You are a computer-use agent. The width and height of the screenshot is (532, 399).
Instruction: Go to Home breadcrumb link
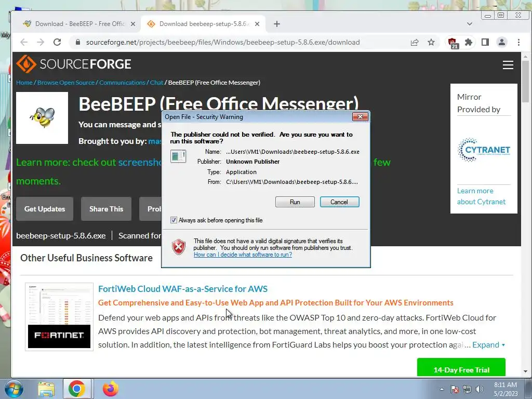[24, 83]
